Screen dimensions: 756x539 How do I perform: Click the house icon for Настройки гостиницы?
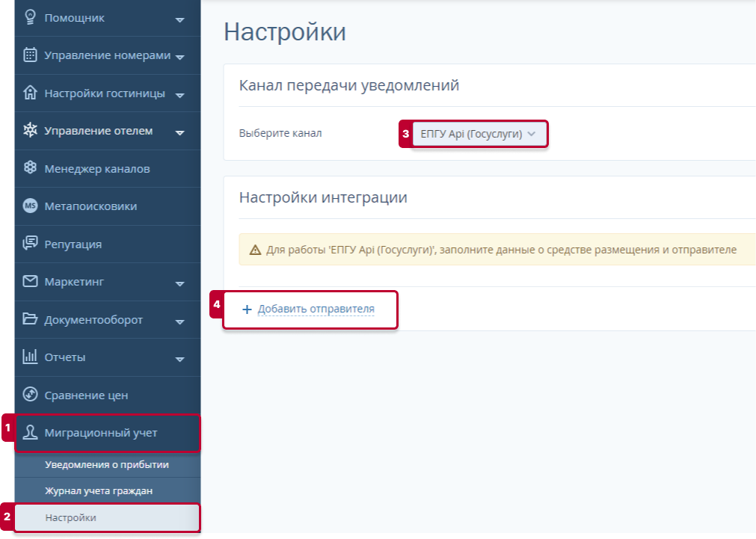[30, 92]
